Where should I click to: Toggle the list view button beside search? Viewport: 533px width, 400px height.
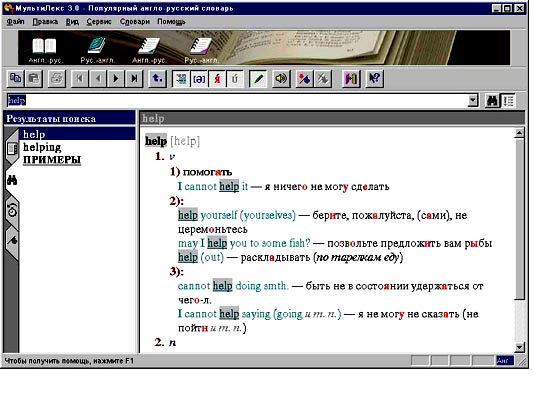[x=508, y=101]
